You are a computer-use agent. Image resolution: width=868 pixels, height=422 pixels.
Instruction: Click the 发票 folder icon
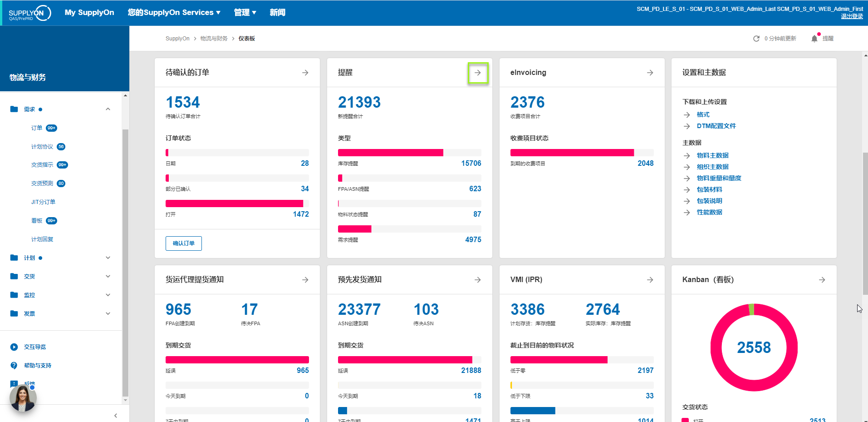14,313
